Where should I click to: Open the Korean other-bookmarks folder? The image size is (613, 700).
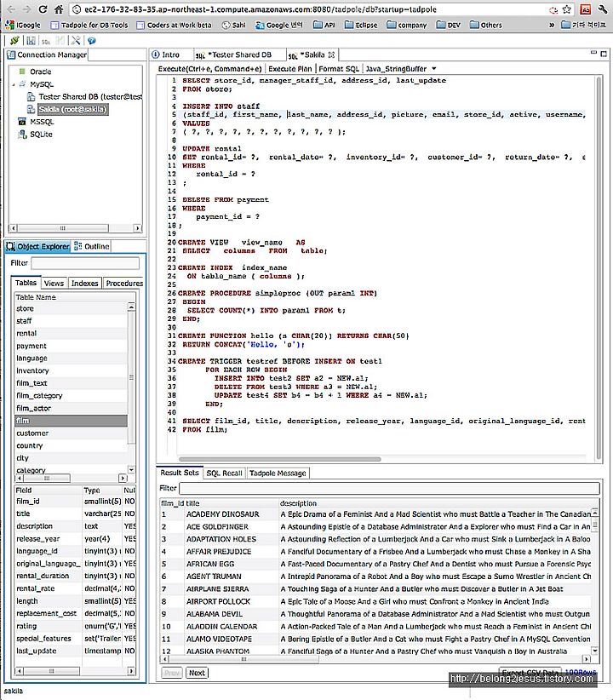[583, 25]
